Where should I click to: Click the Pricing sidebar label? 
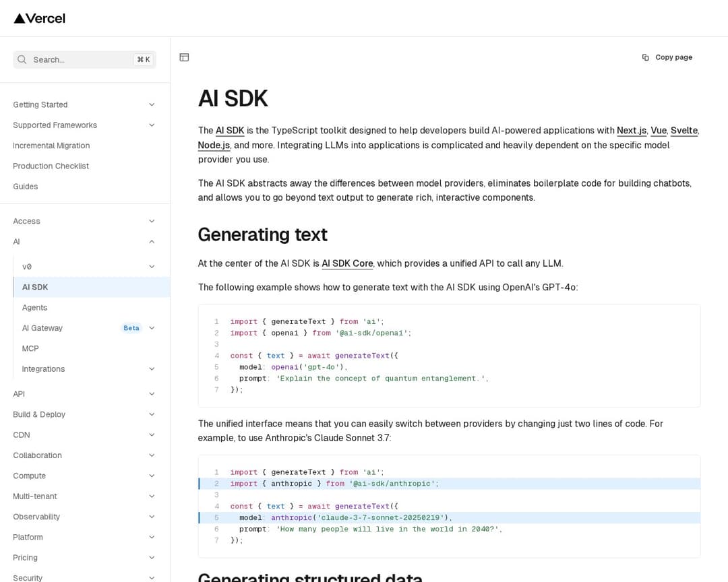coord(25,557)
